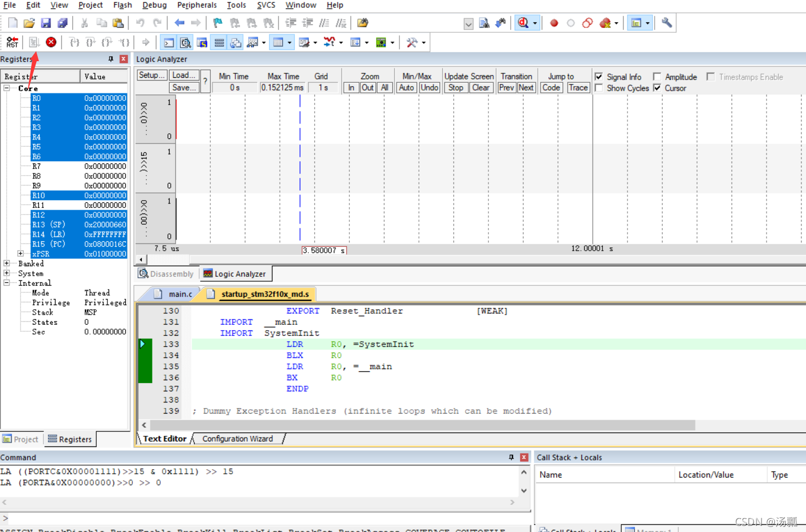Click the Update Screen Stop button
Viewport: 806px width, 532px height.
pyautogui.click(x=456, y=88)
